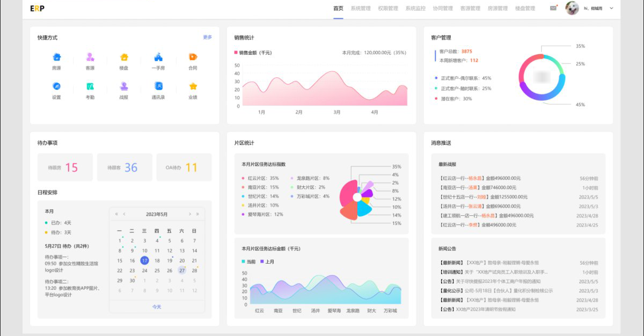
Task: Toggle the 当前 legend series in chart
Action: 248,261
